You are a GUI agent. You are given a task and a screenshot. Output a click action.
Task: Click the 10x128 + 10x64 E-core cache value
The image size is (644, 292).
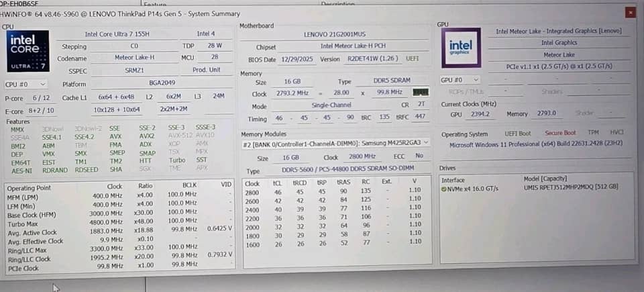(116, 110)
